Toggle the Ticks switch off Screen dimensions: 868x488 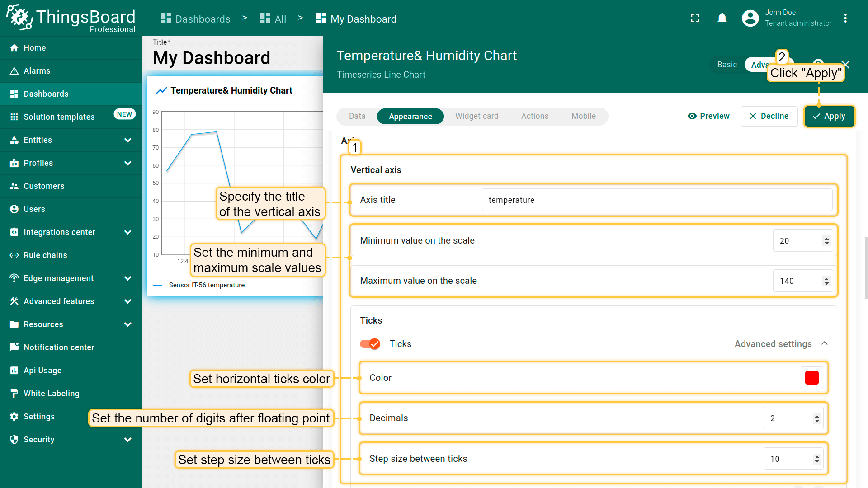[x=370, y=344]
